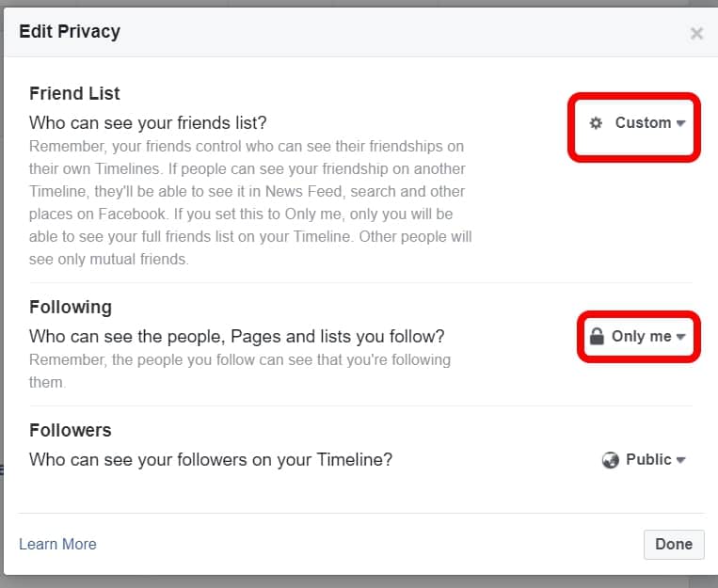Expand the Custom dropdown arrow for Friend List
This screenshot has height=588, width=718.
680,124
